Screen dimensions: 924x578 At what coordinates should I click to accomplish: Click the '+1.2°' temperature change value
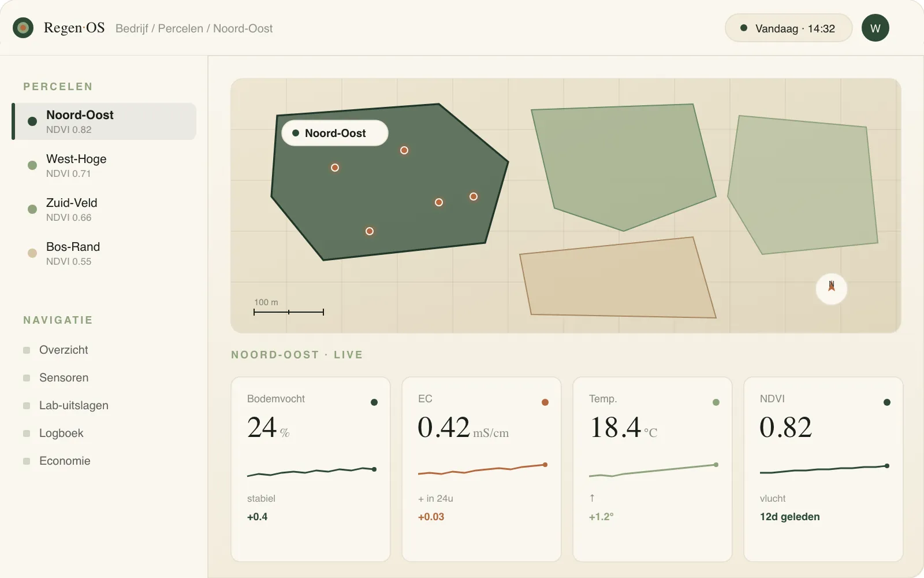pyautogui.click(x=601, y=517)
